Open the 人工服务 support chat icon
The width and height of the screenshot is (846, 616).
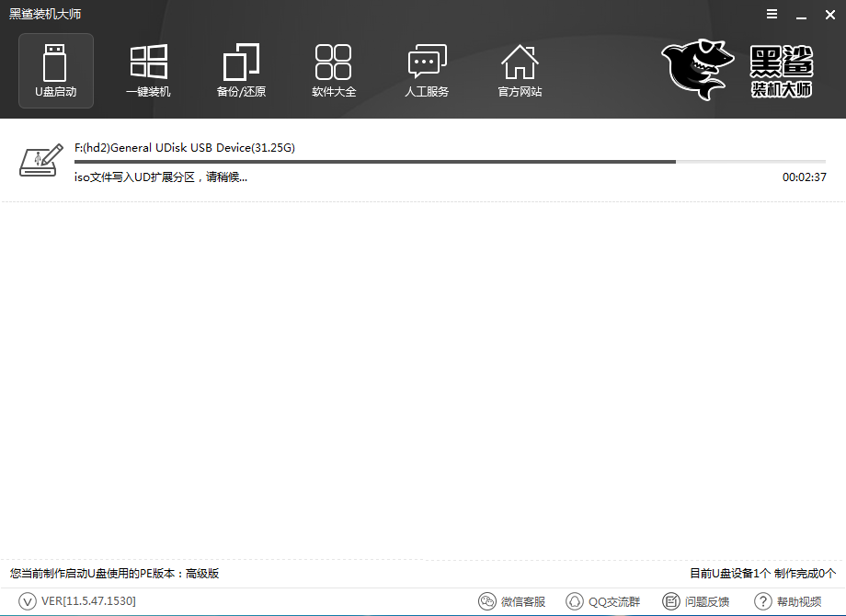coord(427,70)
